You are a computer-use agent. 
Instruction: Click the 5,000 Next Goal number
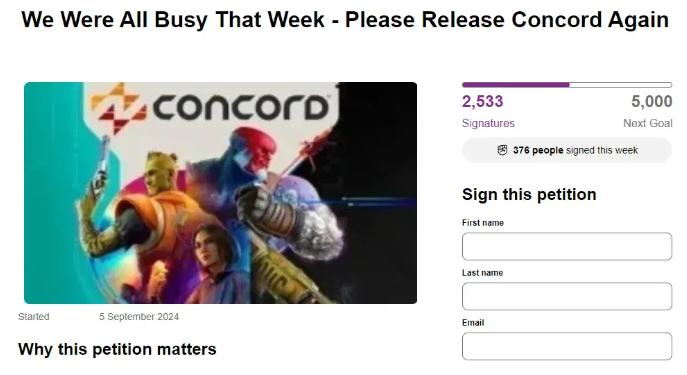[x=652, y=102]
